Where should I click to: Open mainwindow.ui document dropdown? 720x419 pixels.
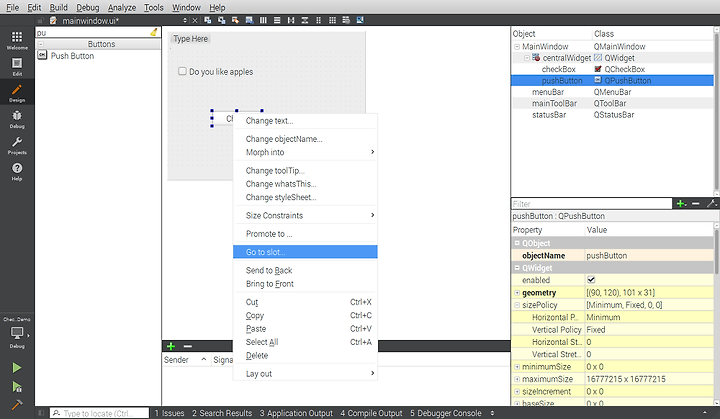185,20
